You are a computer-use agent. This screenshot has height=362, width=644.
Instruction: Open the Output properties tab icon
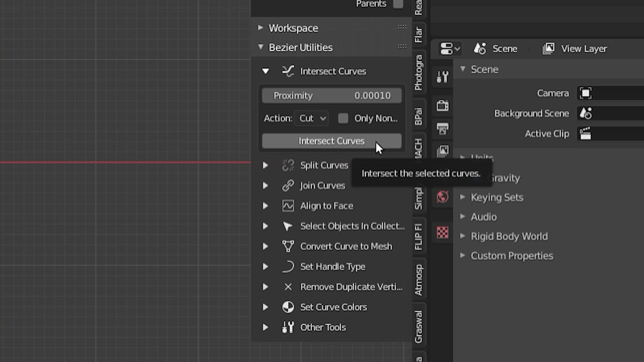(442, 129)
